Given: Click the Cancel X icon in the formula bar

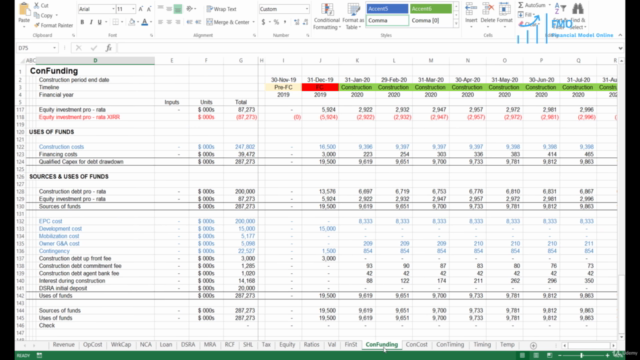Looking at the screenshot, I should click(78, 48).
